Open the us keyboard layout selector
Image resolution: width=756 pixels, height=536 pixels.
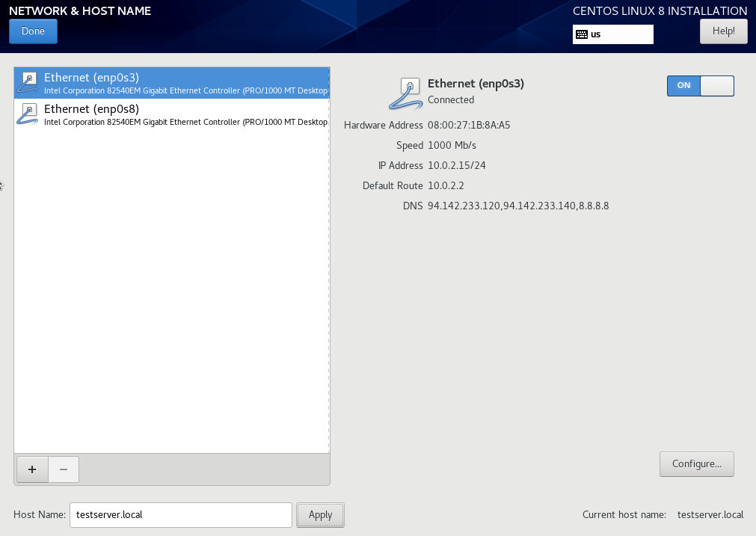coord(613,34)
